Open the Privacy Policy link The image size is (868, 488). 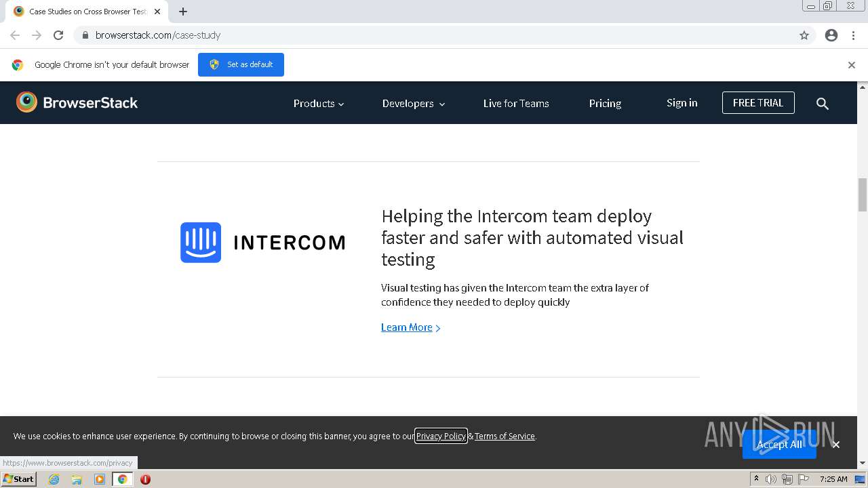(x=441, y=436)
